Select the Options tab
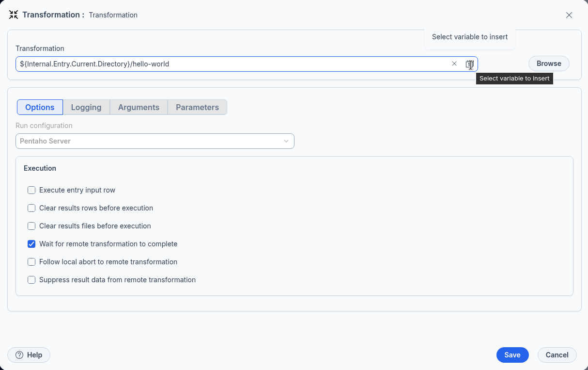This screenshot has width=588, height=370. [x=40, y=107]
